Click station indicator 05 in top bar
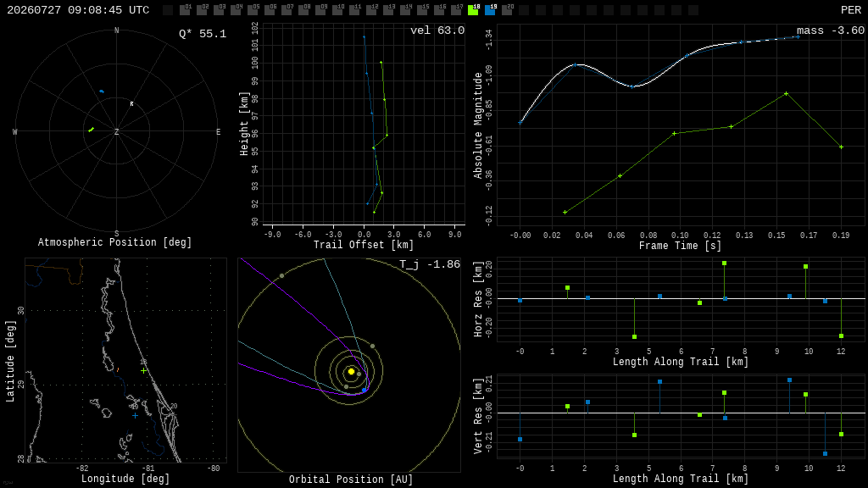This screenshot has width=868, height=488. [253, 10]
